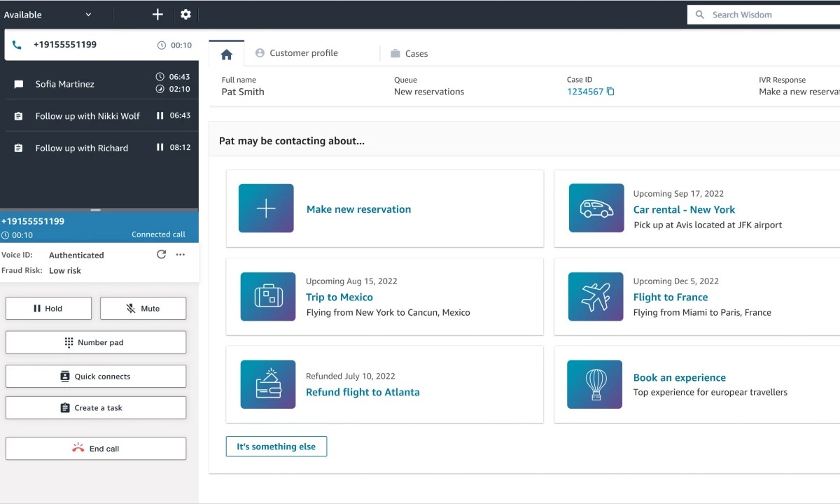Copy the case ID

tap(610, 92)
